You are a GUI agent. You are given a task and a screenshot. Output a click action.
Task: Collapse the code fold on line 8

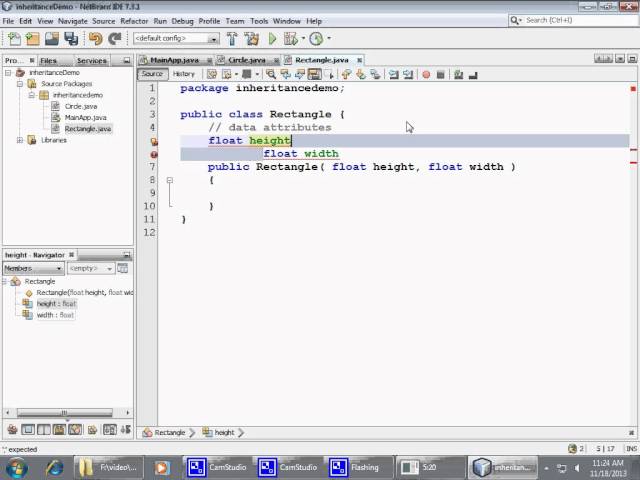[x=169, y=180]
